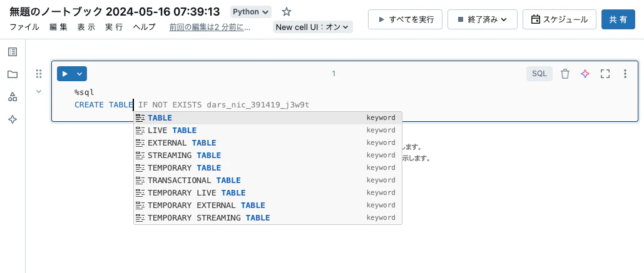
Task: Maximize the cell with focus icon
Action: 605,74
